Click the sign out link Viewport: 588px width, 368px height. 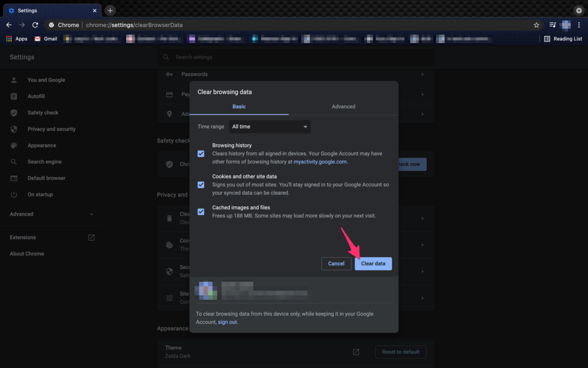[227, 322]
